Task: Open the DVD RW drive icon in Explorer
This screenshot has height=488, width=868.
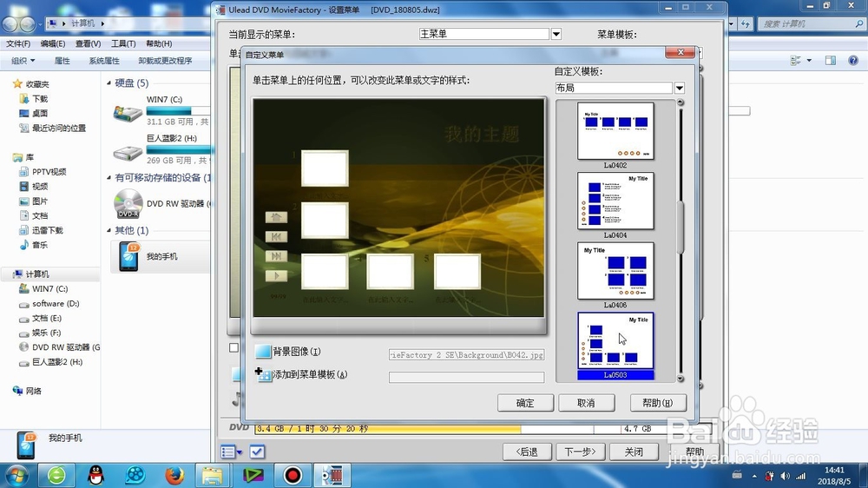Action: coord(128,203)
